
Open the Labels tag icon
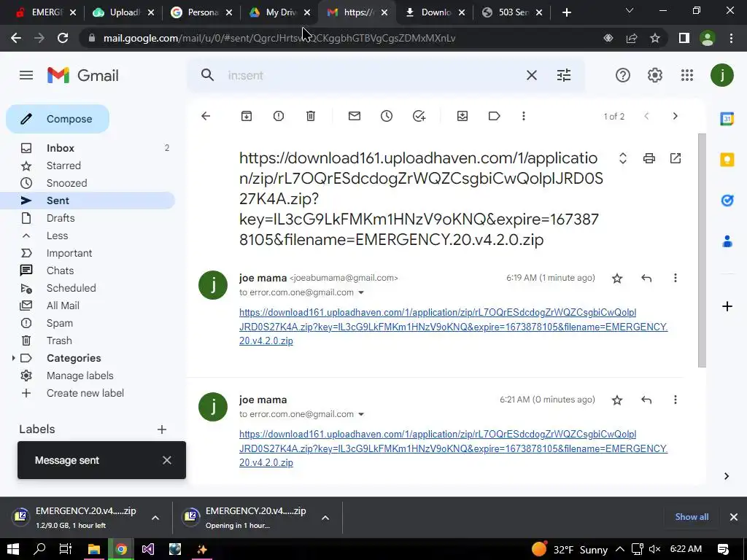pos(494,116)
